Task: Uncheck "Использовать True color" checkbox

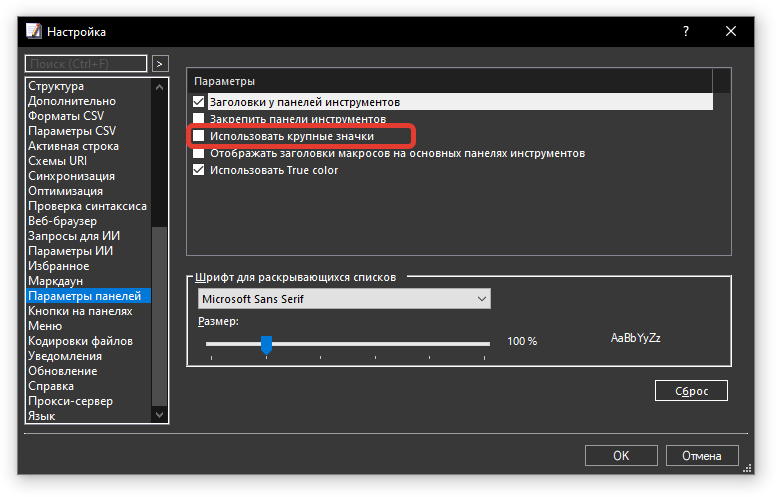Action: [198, 170]
